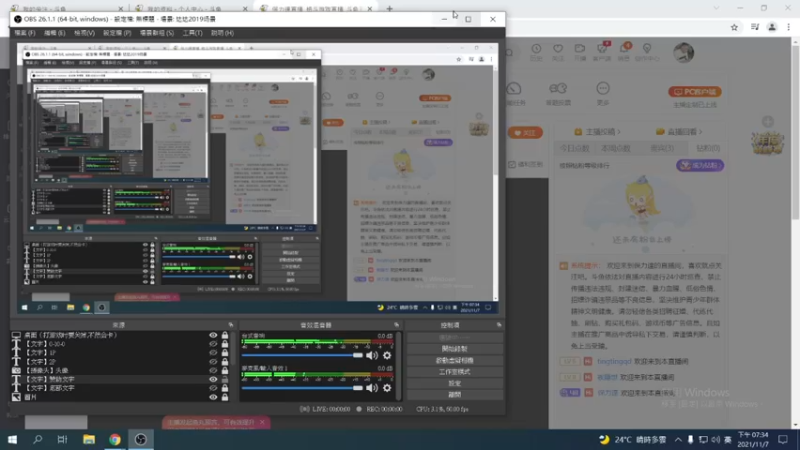Toggle lock on the 【文字】0-30-0 source
The width and height of the screenshot is (800, 450).
tap(224, 344)
